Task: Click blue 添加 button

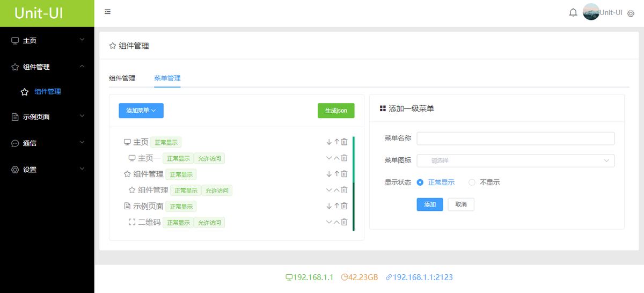Action: [x=430, y=204]
